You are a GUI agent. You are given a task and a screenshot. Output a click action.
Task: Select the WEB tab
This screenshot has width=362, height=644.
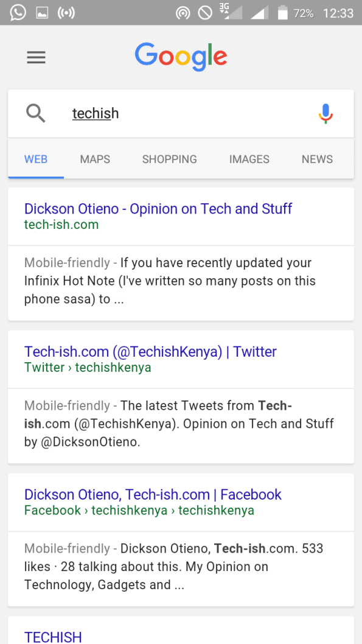click(36, 159)
